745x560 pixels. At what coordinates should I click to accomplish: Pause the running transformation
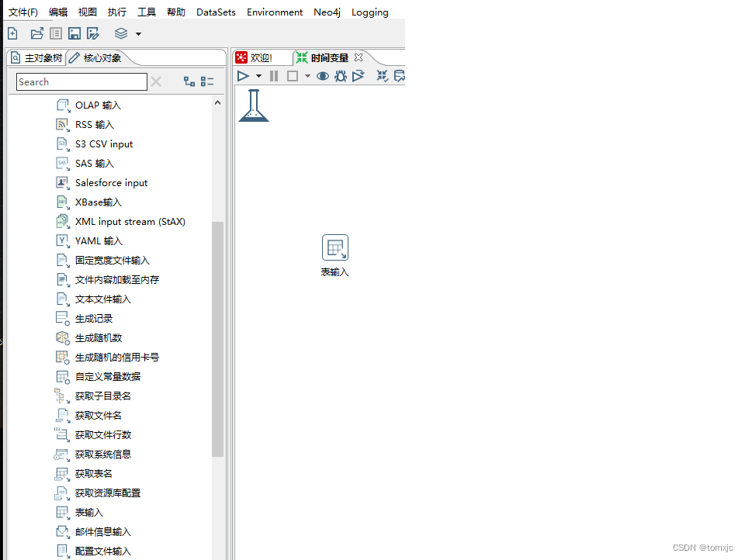[x=274, y=75]
